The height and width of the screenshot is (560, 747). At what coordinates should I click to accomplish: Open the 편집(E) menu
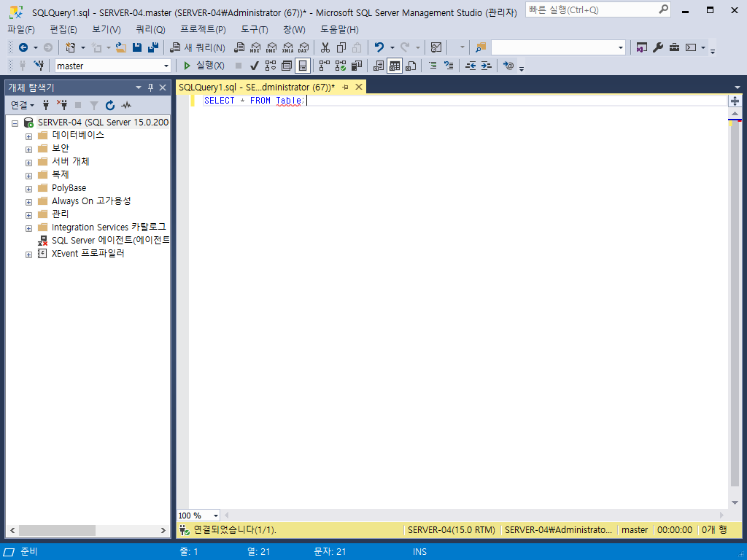(x=63, y=29)
